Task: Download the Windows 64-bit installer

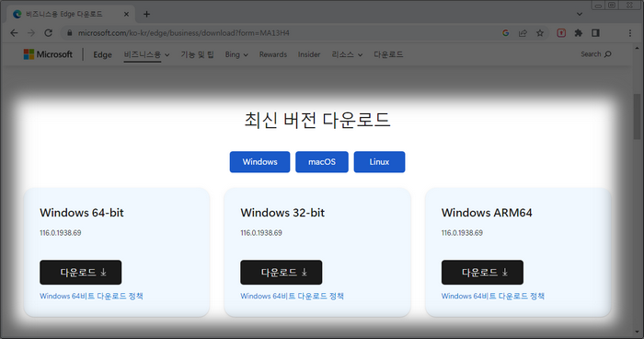Action: point(81,272)
